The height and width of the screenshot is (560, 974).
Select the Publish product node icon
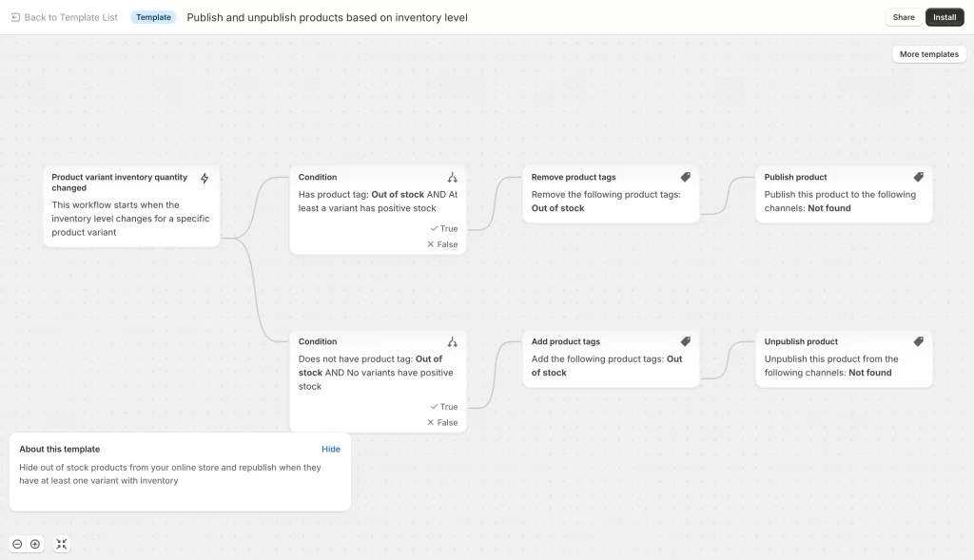click(x=918, y=177)
